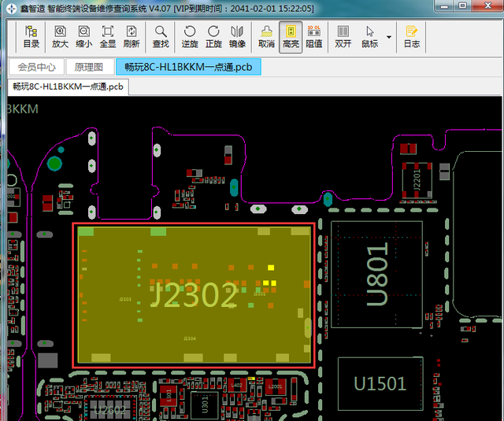The width and height of the screenshot is (504, 421).
Task: Click the U301 component
Action: [x=205, y=404]
